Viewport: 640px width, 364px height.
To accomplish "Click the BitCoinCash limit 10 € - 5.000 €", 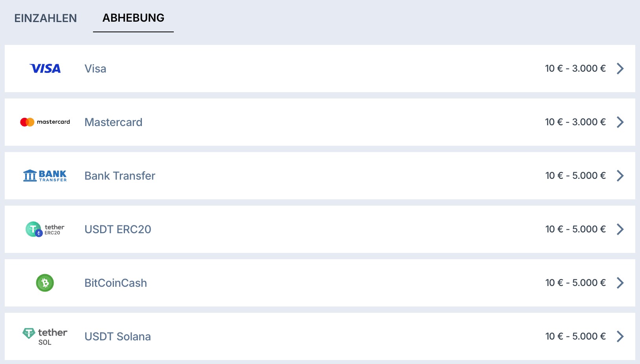I will click(x=575, y=283).
